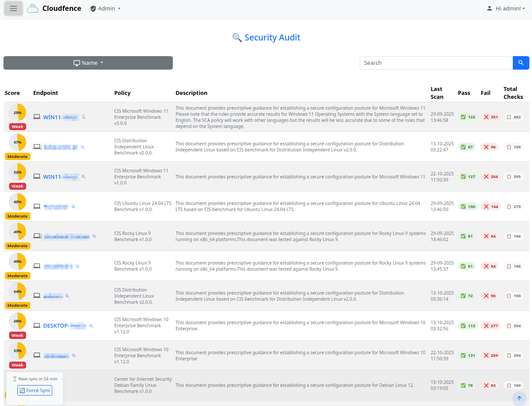This screenshot has width=532, height=406.
Task: Click the blue search magnifier button
Action: click(x=521, y=63)
